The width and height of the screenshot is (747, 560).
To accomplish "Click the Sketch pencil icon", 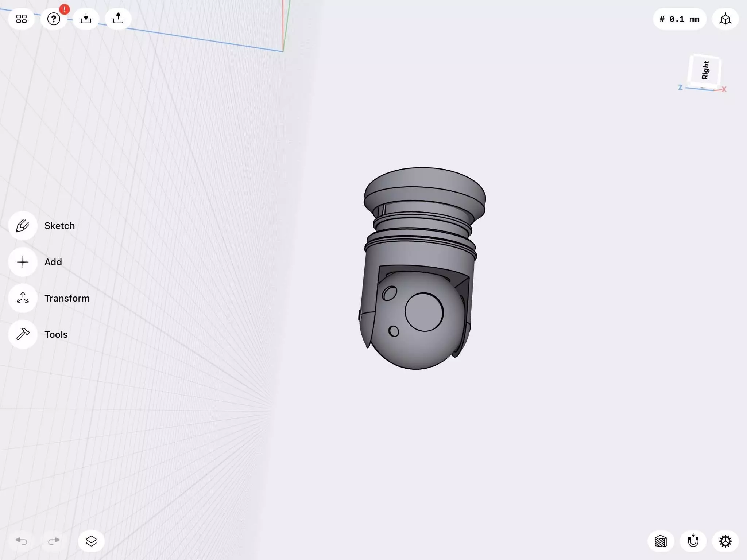I will [23, 226].
